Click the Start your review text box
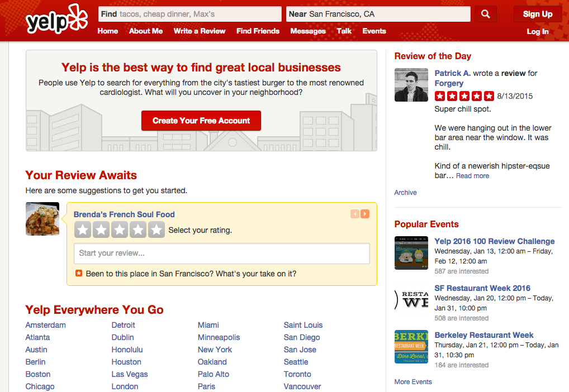 (222, 254)
